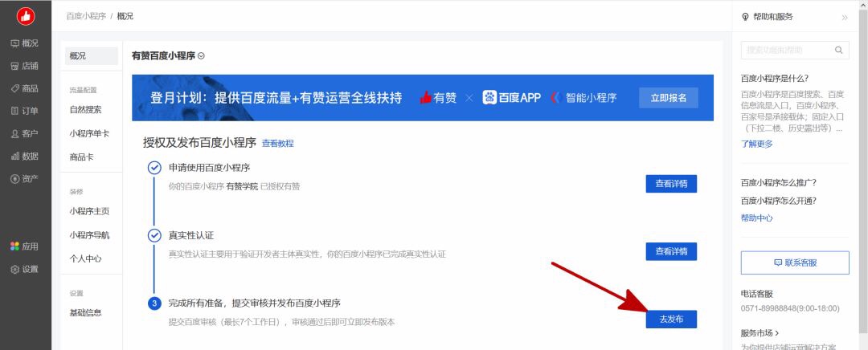Click 立即报名 on the banner
This screenshot has height=350, width=868.
point(669,98)
